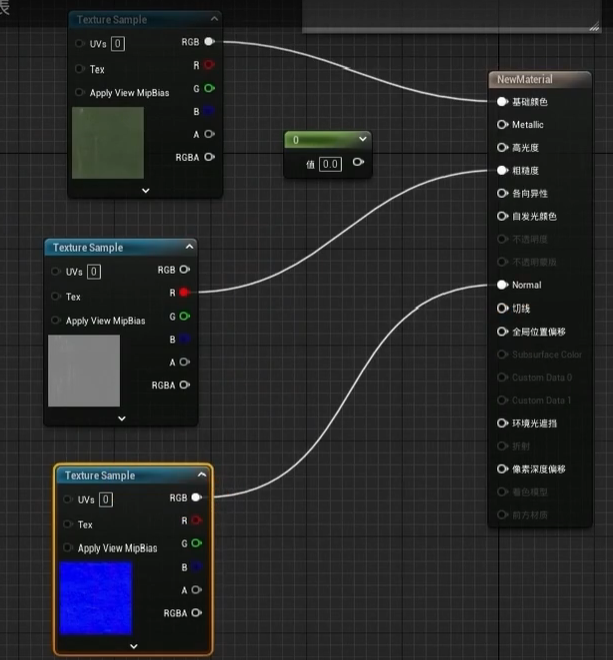Collapse the green-texture Texture Sample using its header caret
The width and height of the screenshot is (613, 660).
pos(214,19)
